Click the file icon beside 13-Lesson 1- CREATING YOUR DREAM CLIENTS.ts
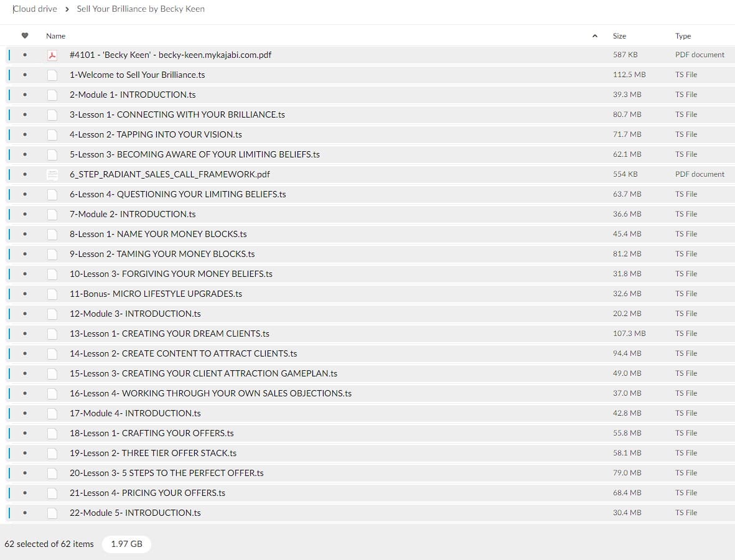This screenshot has width=735, height=560. 52,334
